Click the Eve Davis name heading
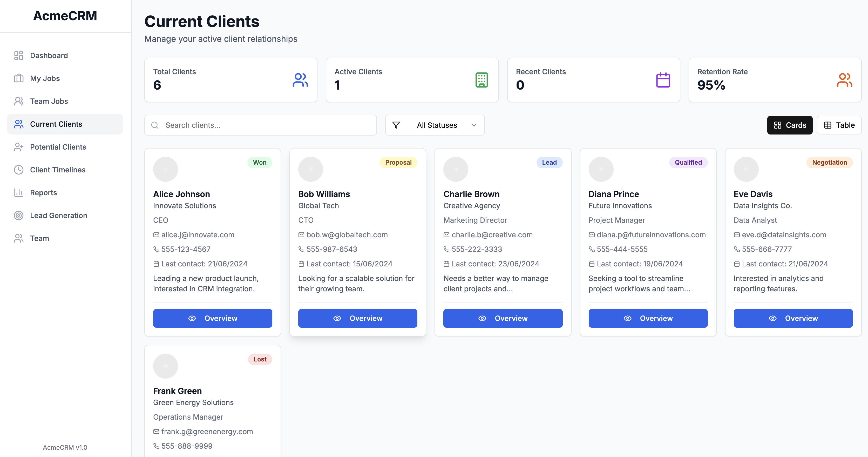The height and width of the screenshot is (457, 868). (x=753, y=194)
